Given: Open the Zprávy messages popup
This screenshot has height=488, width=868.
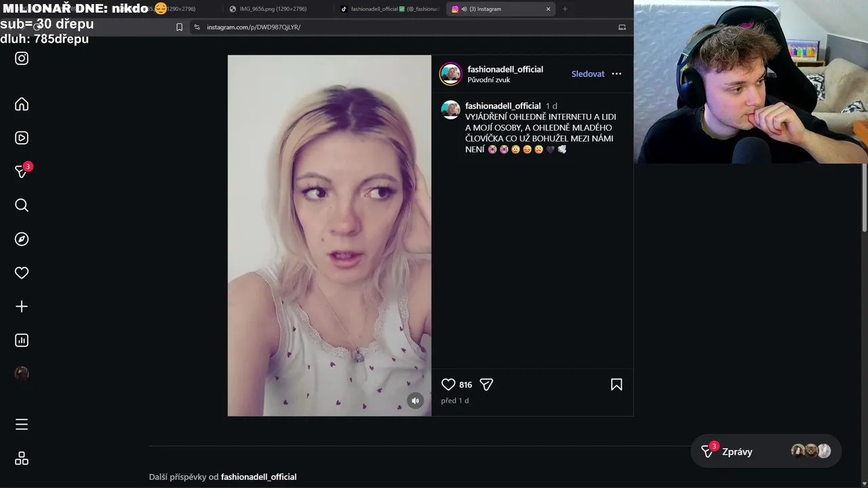Looking at the screenshot, I should click(766, 451).
